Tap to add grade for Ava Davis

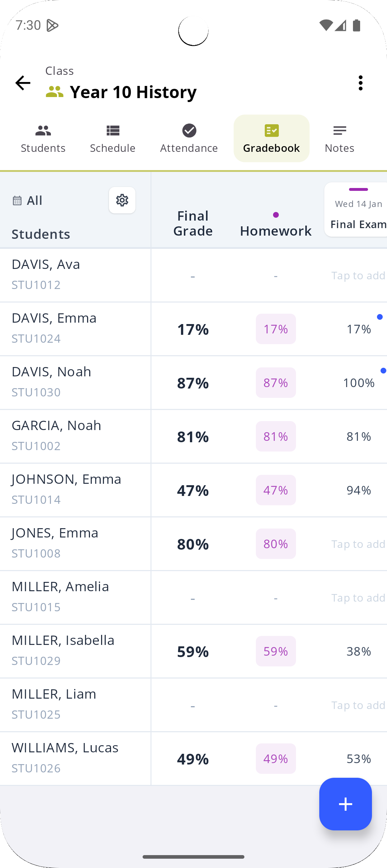coord(358,276)
